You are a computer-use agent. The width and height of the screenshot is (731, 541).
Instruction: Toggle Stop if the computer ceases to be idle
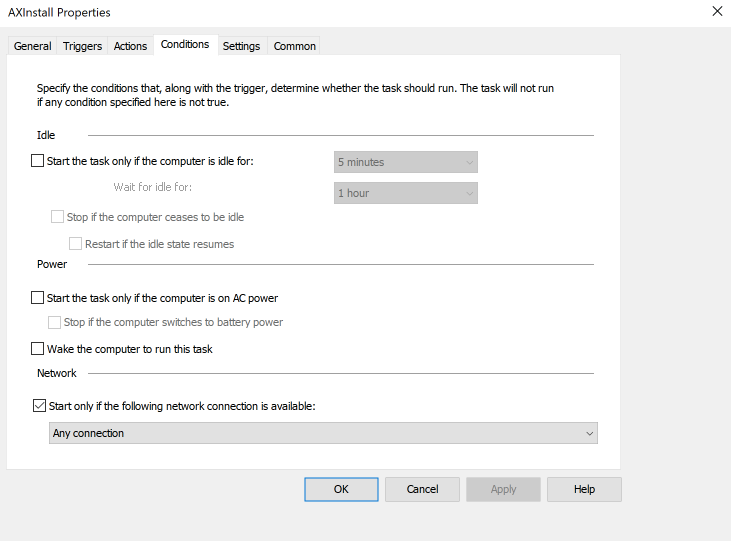[57, 217]
